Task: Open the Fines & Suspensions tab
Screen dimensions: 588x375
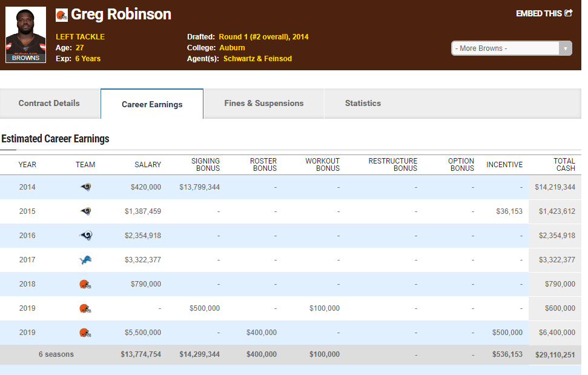Action: [x=264, y=104]
